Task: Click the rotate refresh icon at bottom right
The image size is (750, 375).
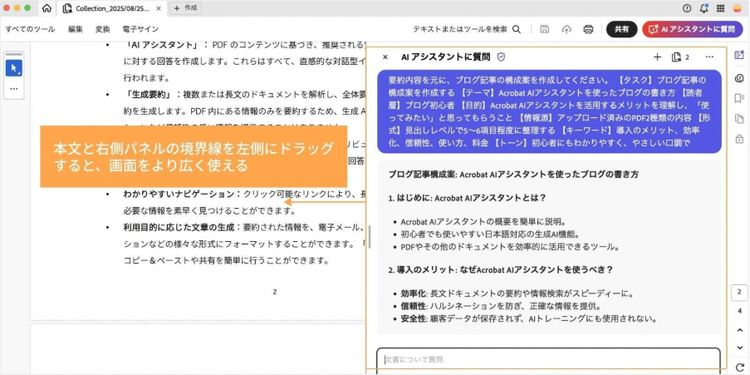Action: coord(740,366)
